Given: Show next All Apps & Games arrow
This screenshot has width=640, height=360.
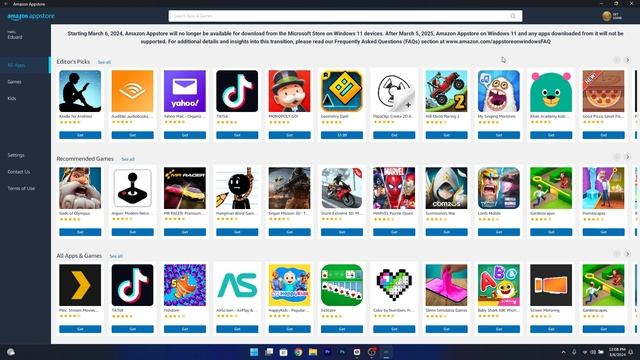Looking at the screenshot, I should point(628,254).
